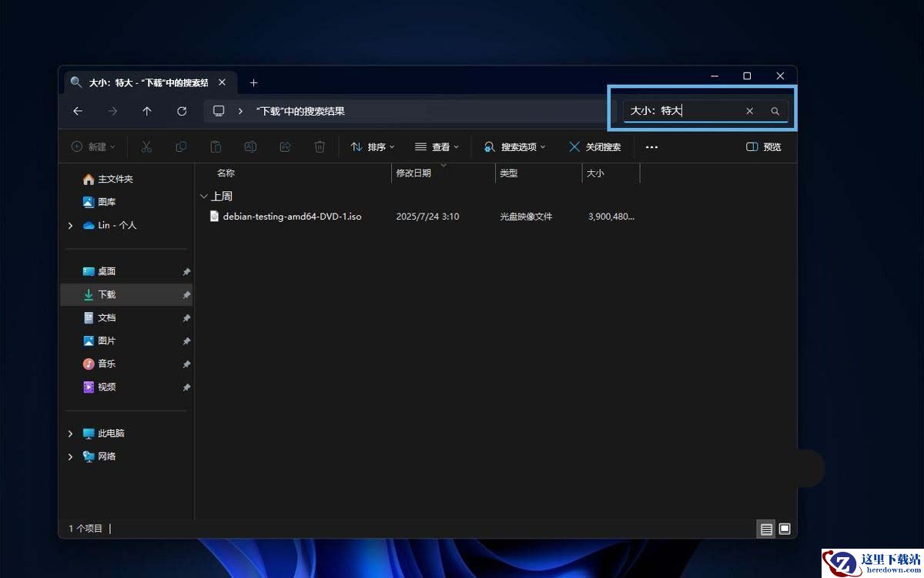
Task: Click the monitor icon in address bar
Action: coord(219,111)
